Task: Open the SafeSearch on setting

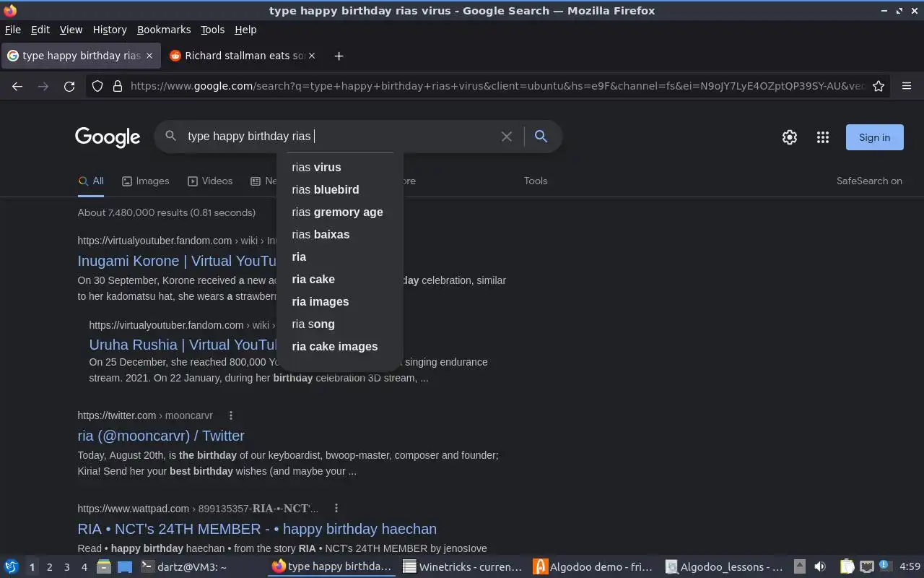Action: [x=869, y=181]
